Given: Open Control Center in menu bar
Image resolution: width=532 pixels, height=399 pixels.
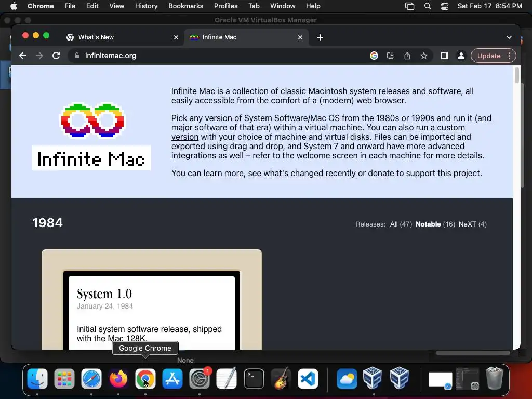Looking at the screenshot, I should click(x=445, y=6).
